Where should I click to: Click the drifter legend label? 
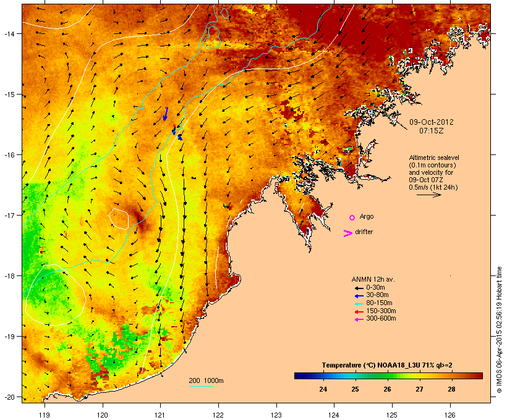pyautogui.click(x=364, y=232)
